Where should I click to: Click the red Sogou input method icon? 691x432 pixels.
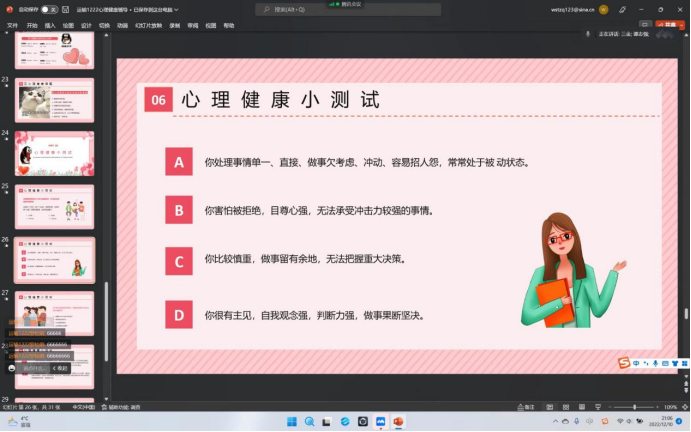point(624,361)
